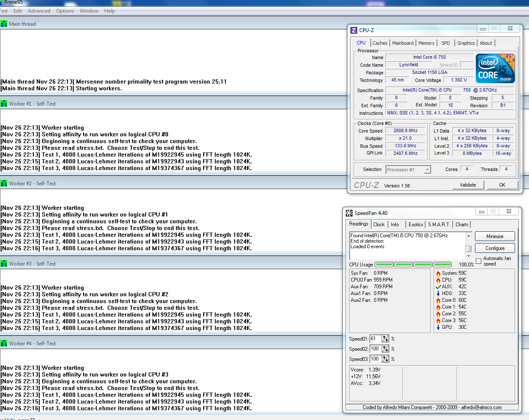Switch to the S.M.A.R.T. tab in SpeedFan
Screen dimensions: 529x420
[x=439, y=225]
